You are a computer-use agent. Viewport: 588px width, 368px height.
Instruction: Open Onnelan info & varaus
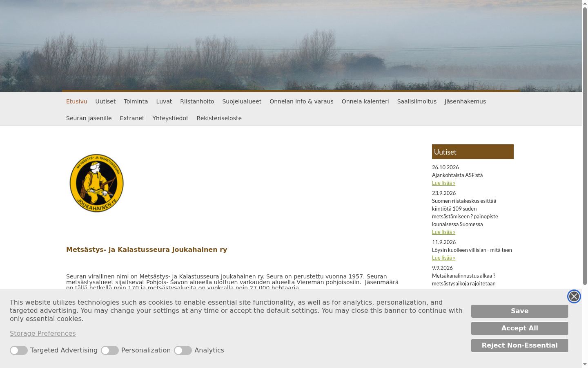(x=301, y=101)
